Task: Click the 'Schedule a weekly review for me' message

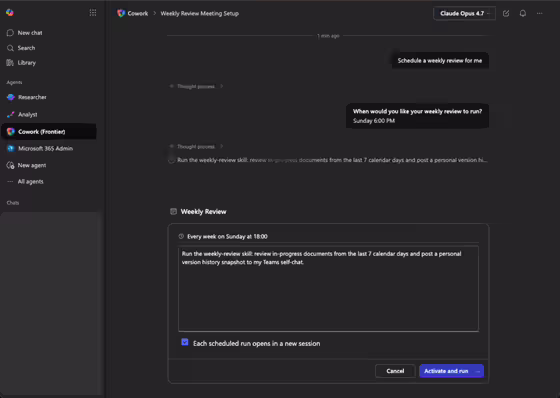Action: tap(440, 61)
